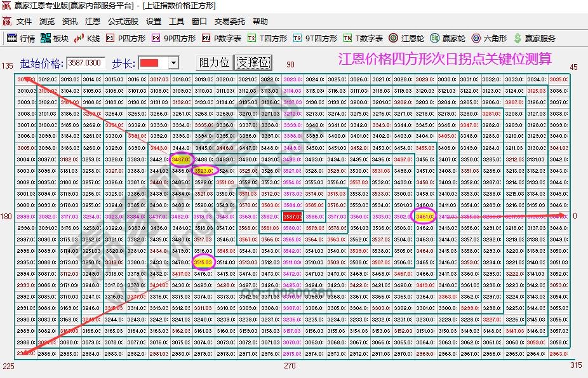
Task: Click the 赢家服务 service button
Action: click(x=531, y=37)
